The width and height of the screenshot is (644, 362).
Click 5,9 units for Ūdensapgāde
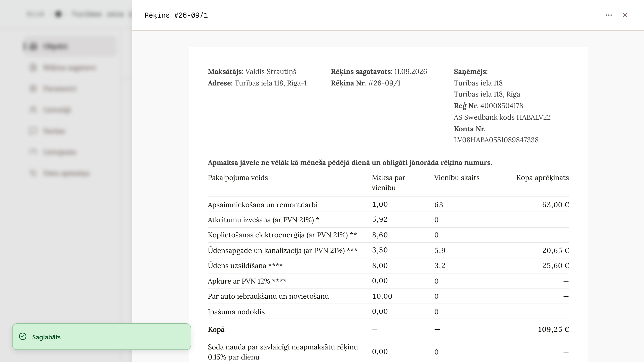tap(440, 251)
